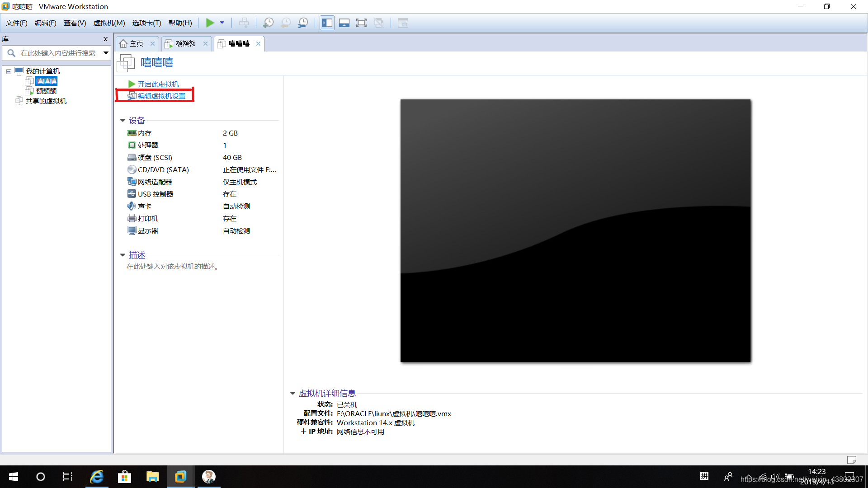
Task: Select 嘻嘻嘻 in the library tree
Action: 47,81
